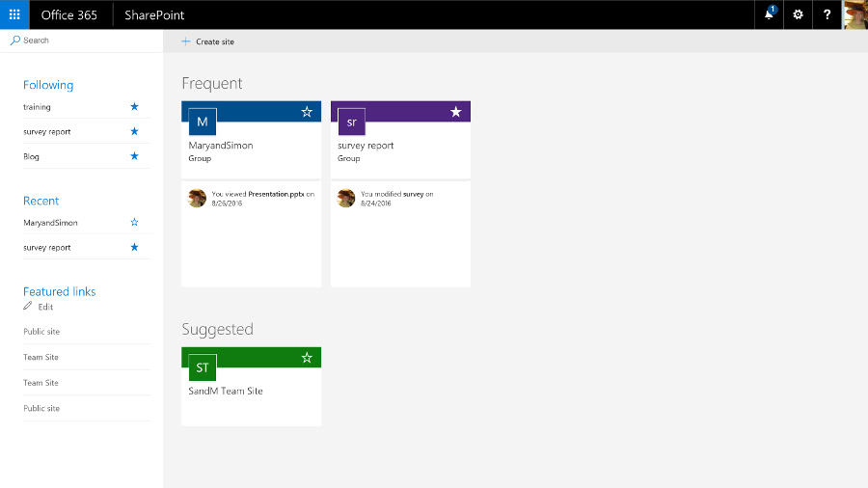Click avatar beside survey modified activity
868x488 pixels.
[346, 198]
